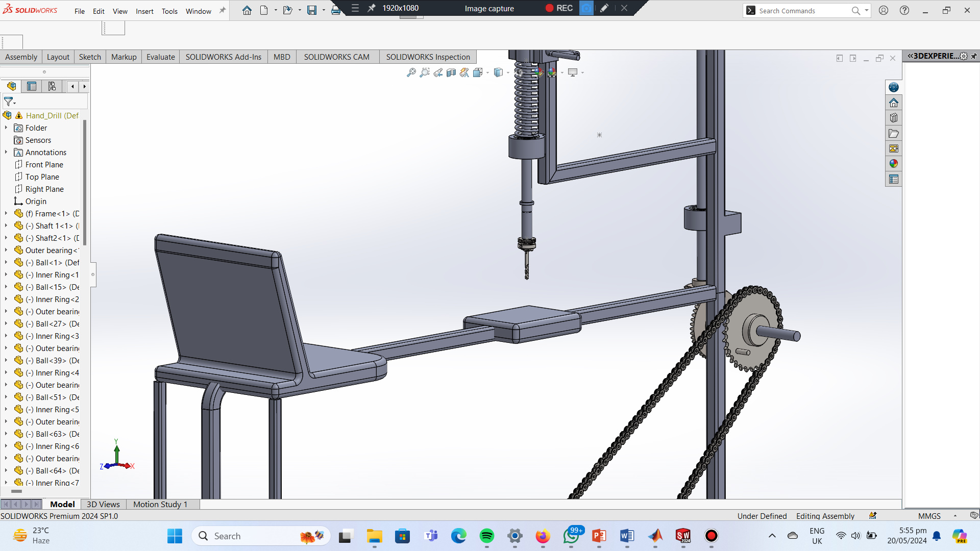Screen dimensions: 980x551
Task: Open the ConfigurationManager tab icon
Action: click(x=52, y=86)
